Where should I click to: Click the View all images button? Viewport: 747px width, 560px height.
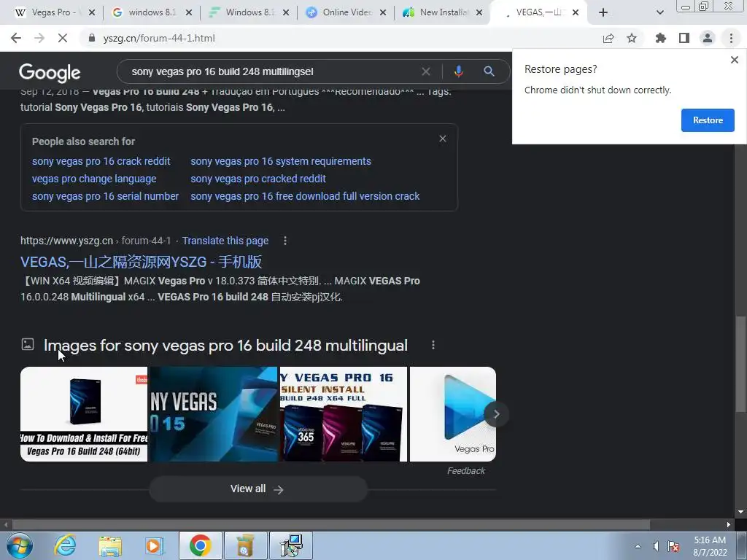pos(258,489)
